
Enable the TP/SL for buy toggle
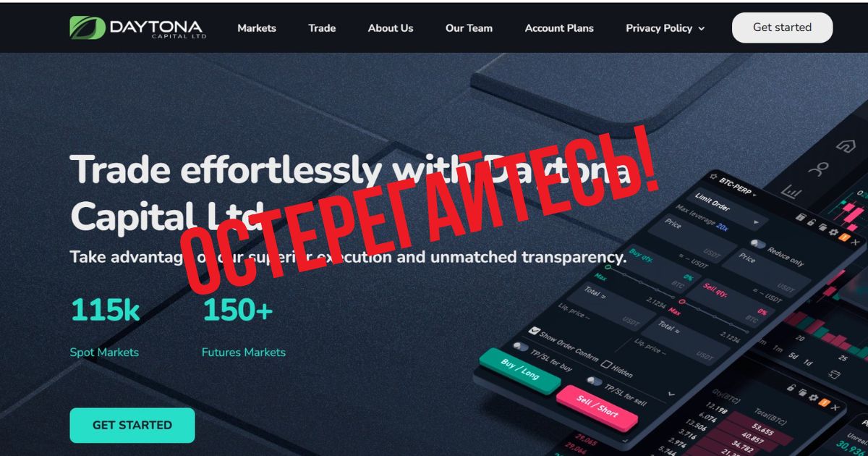521,347
